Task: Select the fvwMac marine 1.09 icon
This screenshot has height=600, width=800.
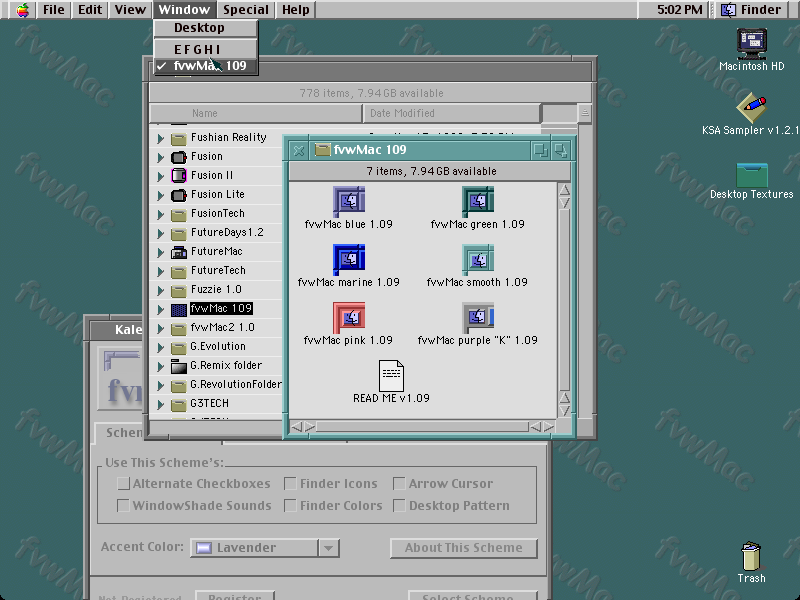Action: coord(349,259)
